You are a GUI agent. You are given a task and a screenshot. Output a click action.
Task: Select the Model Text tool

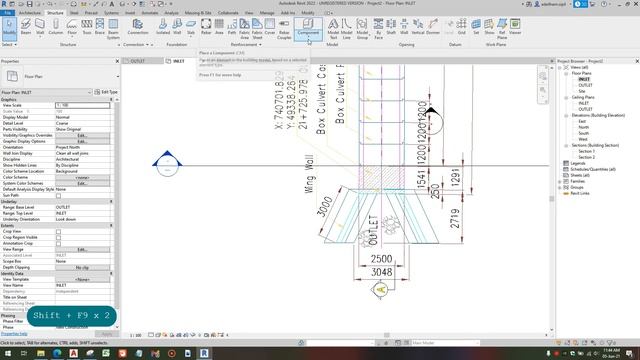click(x=333, y=29)
